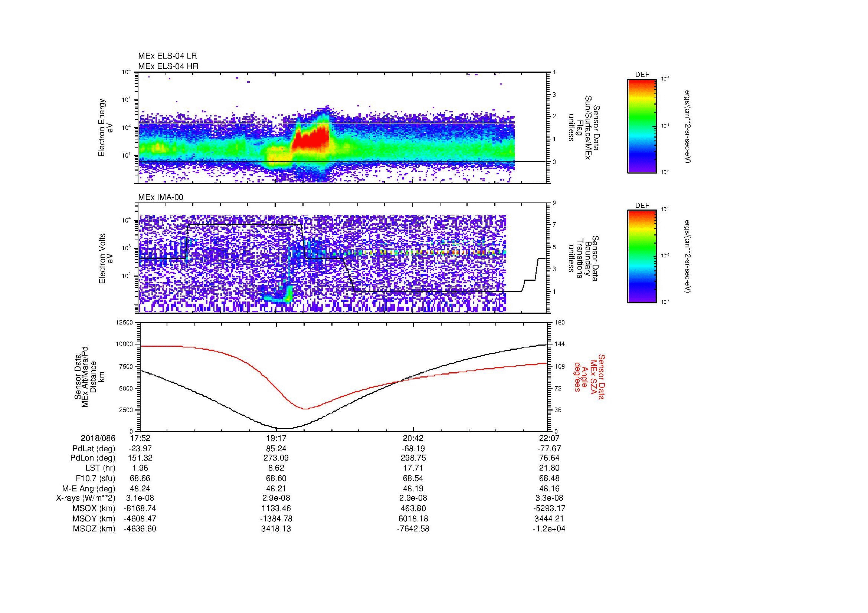The width and height of the screenshot is (868, 613).
Task: Click M-E Ang value 48.24
Action: [140, 488]
